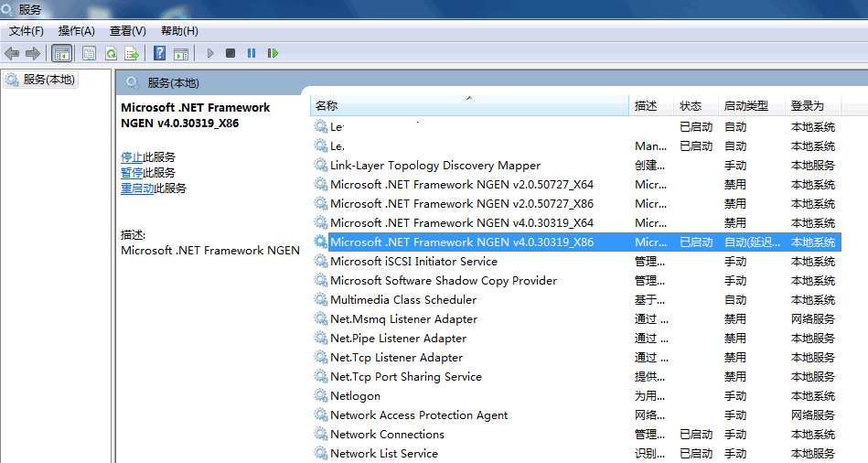Click the Refresh toolbar icon
The width and height of the screenshot is (868, 463).
pyautogui.click(x=111, y=53)
